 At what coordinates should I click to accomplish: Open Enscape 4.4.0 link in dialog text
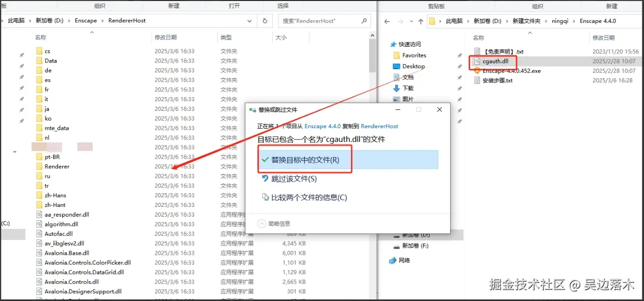[322, 126]
